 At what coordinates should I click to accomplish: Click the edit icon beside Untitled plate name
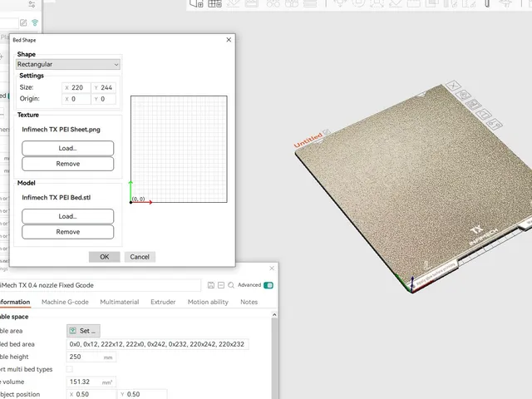(x=327, y=131)
